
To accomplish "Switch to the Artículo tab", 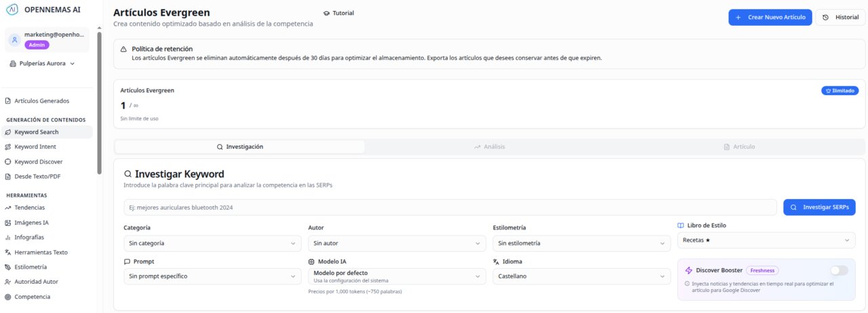I will (739, 147).
